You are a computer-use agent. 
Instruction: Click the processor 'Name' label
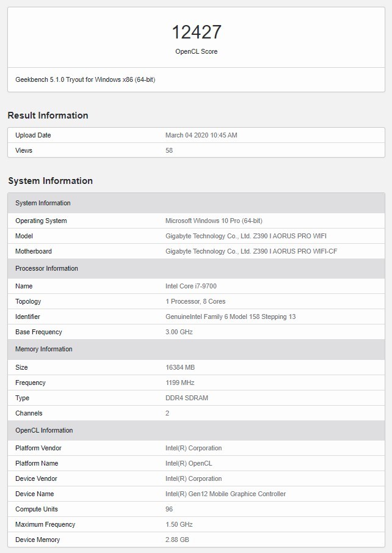coord(24,286)
